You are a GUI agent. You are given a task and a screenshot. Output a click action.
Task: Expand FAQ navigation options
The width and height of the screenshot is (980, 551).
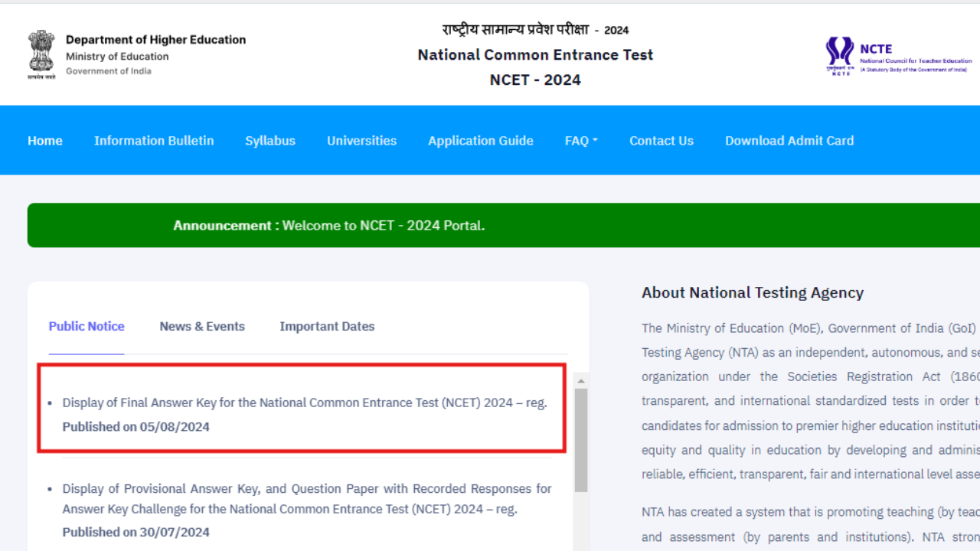581,140
